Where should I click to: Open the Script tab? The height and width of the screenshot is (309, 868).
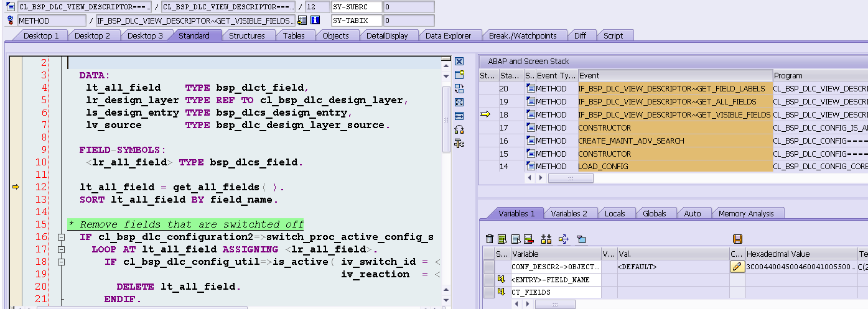[x=613, y=35]
